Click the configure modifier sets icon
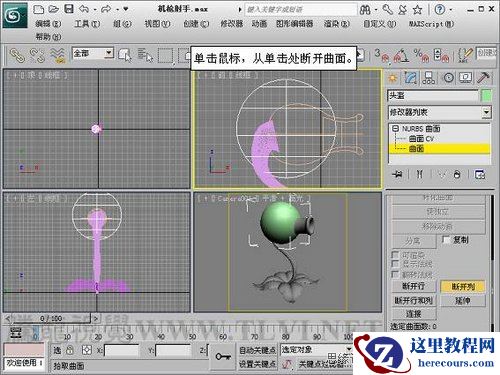This screenshot has width=500, height=375. (x=480, y=174)
